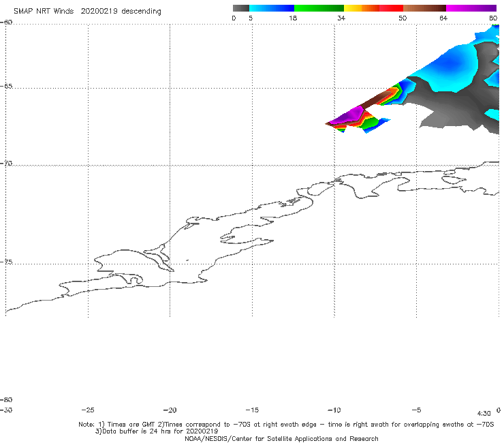This screenshot has width=504, height=443.
Task: Click the brown 50–64 color bar segment
Action: tap(424, 8)
